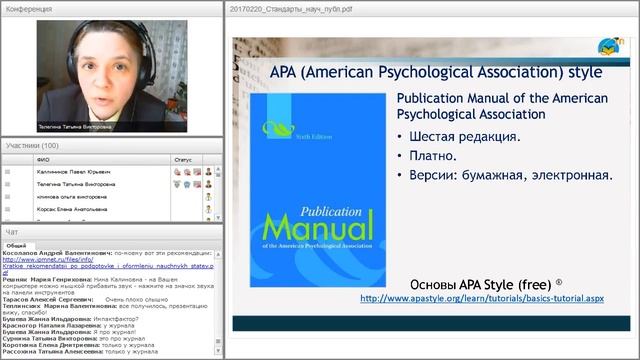Click the chat scroll-down arrow
The height and width of the screenshot is (360, 640).
(x=218, y=351)
